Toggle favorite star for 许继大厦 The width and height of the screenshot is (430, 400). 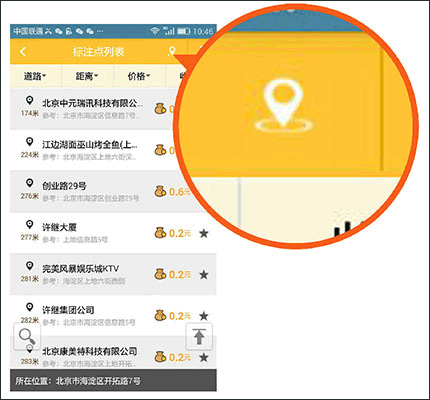[204, 233]
